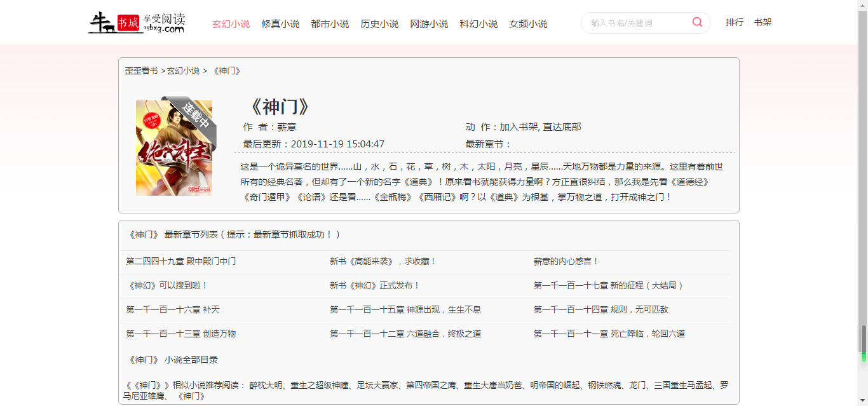
Task: Open chapter 第一千一百一十六章 补天
Action: coord(173,309)
